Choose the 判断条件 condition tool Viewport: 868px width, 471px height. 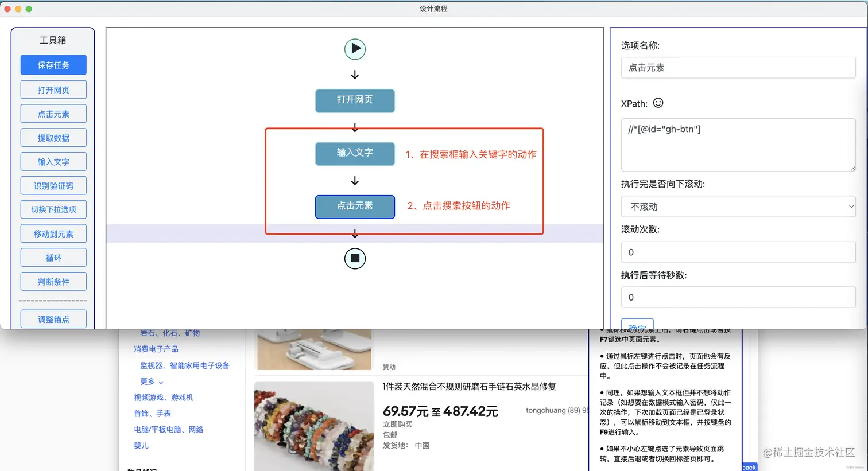(53, 281)
